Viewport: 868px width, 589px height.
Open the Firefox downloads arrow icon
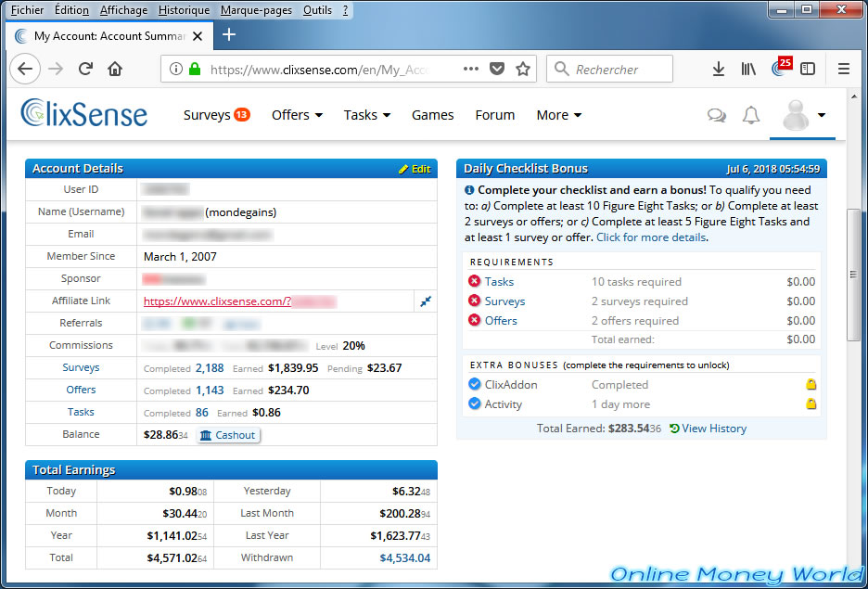(718, 69)
